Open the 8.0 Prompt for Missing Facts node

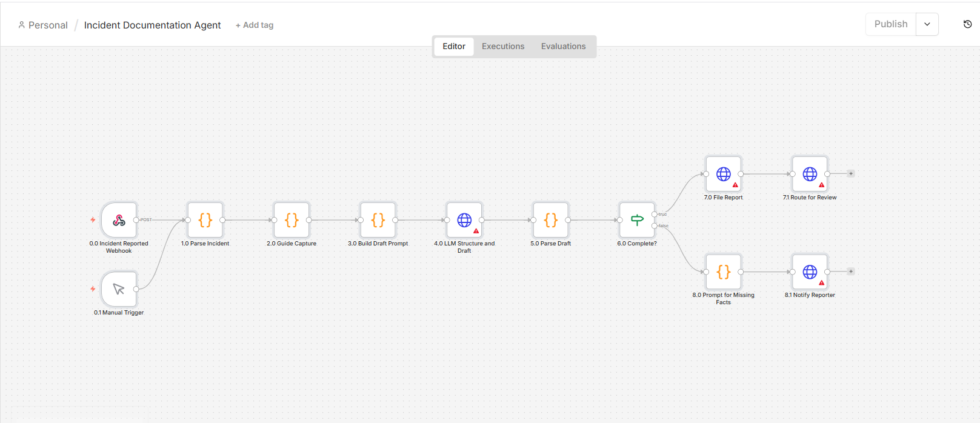click(x=724, y=271)
